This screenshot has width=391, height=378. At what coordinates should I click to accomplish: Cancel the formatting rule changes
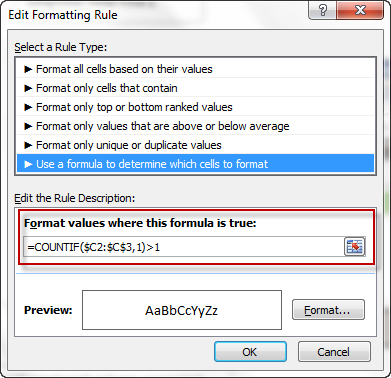click(x=334, y=352)
